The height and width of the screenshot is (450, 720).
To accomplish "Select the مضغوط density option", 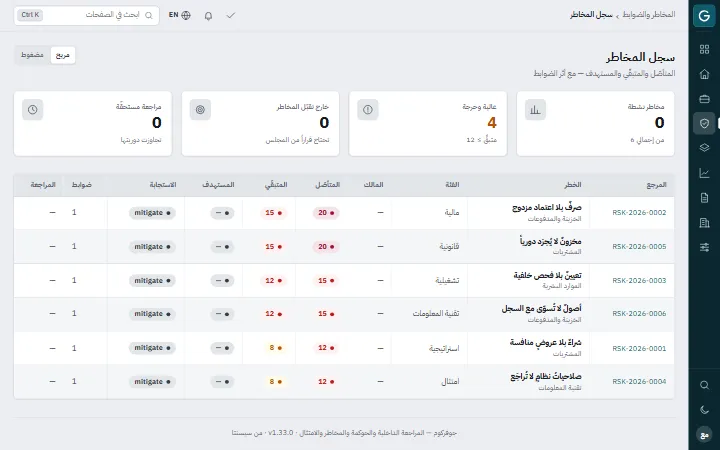I will 32,55.
